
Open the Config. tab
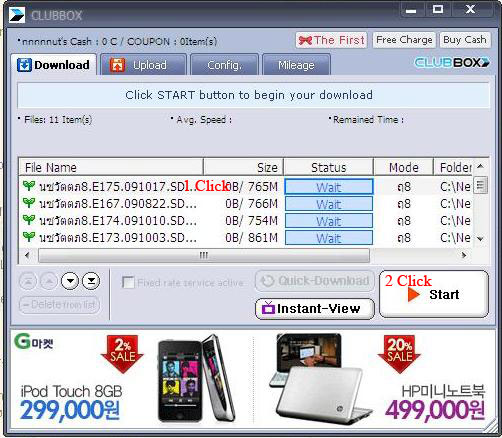(x=224, y=65)
